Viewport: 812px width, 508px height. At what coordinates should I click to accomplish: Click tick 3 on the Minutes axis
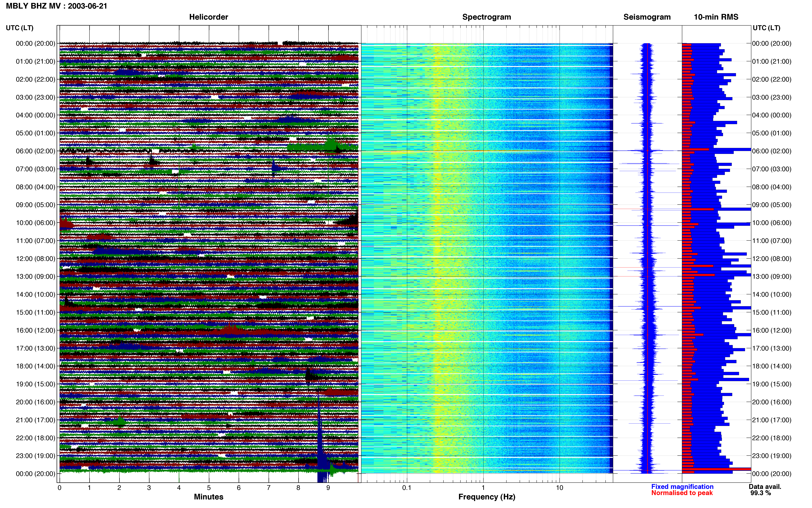pos(149,487)
